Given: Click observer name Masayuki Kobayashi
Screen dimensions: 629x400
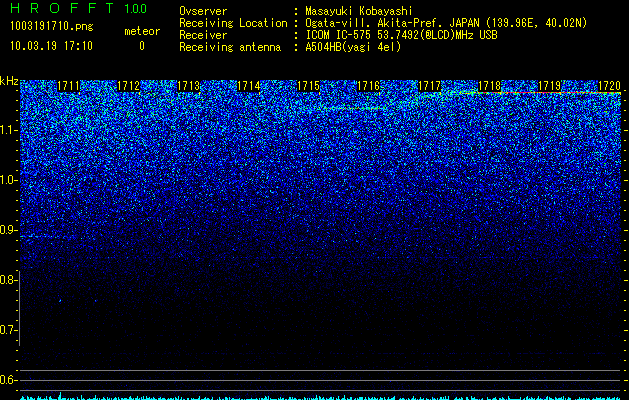Looking at the screenshot, I should tap(359, 11).
